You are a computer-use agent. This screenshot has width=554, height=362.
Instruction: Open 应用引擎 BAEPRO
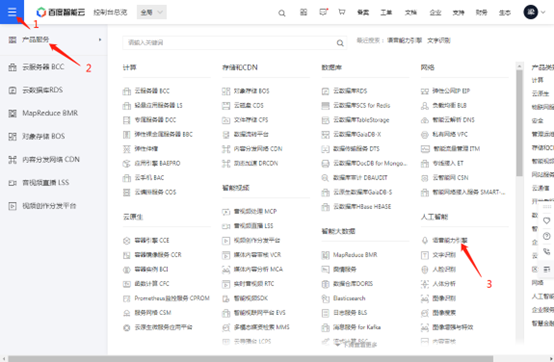157,163
